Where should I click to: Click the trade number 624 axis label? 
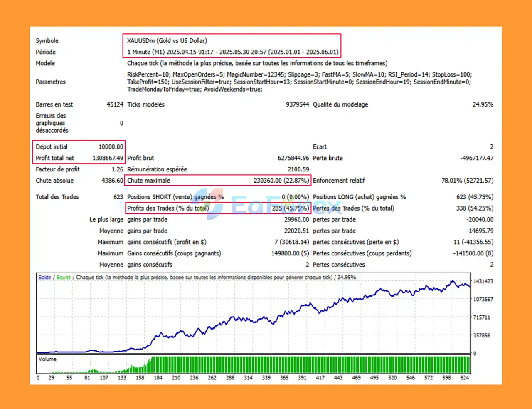[x=465, y=378]
